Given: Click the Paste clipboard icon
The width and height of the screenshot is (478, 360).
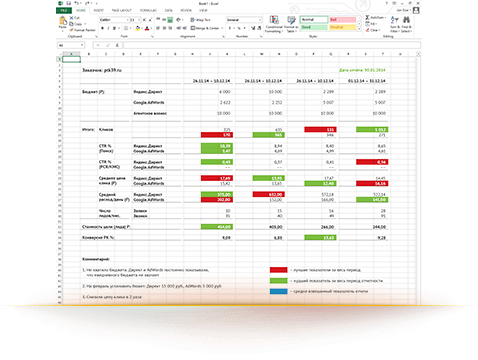Looking at the screenshot, I should [x=63, y=21].
